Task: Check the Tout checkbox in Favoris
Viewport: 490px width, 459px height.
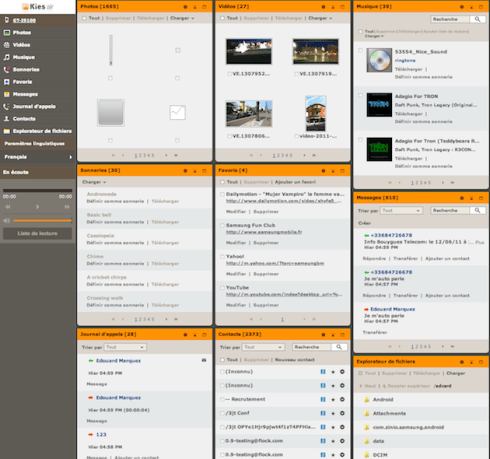Action: (x=222, y=182)
